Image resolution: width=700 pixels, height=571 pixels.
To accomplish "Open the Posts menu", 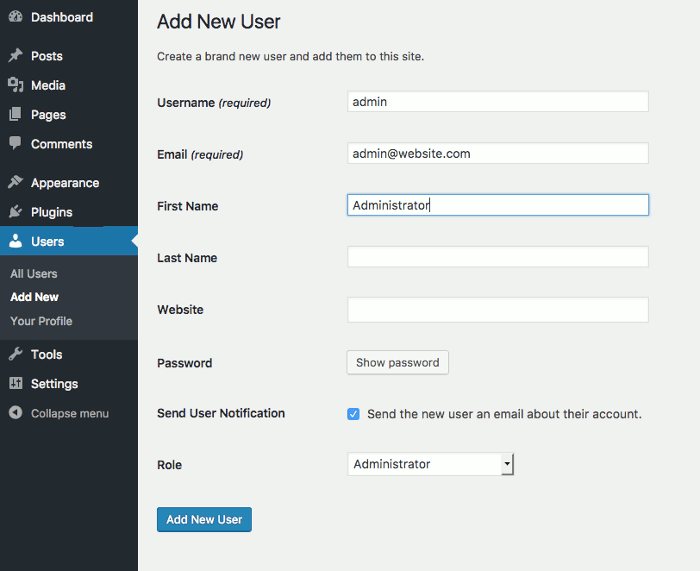I will 47,56.
